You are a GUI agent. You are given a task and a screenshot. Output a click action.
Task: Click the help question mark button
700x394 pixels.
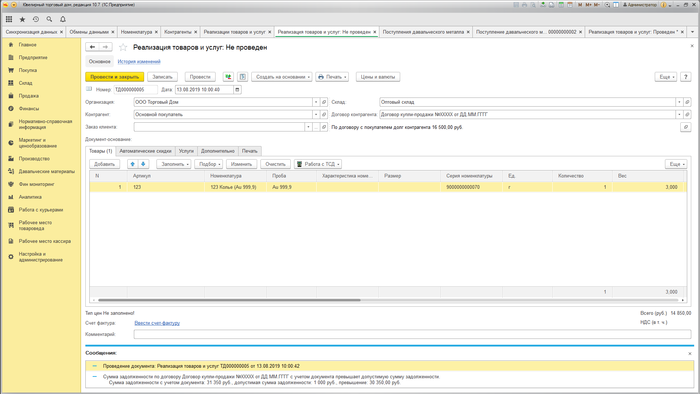686,77
